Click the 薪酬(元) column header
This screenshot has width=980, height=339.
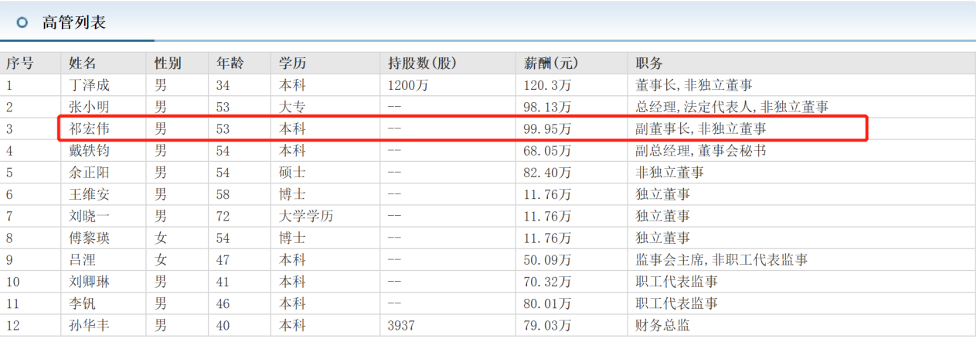click(x=552, y=63)
